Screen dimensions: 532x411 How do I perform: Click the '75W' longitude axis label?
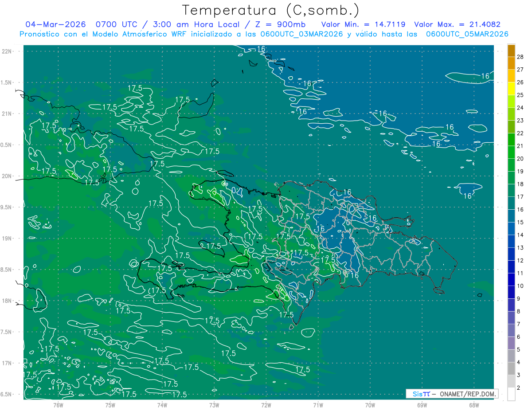click(x=110, y=405)
